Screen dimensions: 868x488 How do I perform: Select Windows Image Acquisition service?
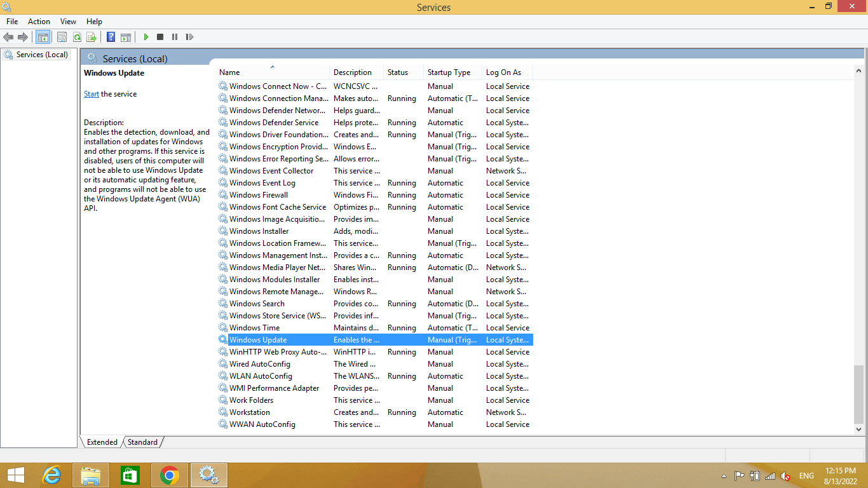375,219
